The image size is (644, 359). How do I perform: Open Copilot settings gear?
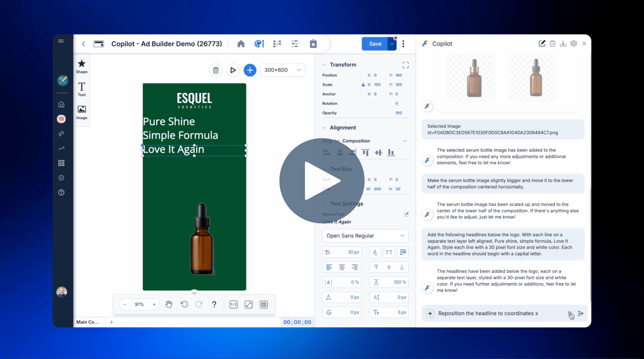[x=573, y=43]
